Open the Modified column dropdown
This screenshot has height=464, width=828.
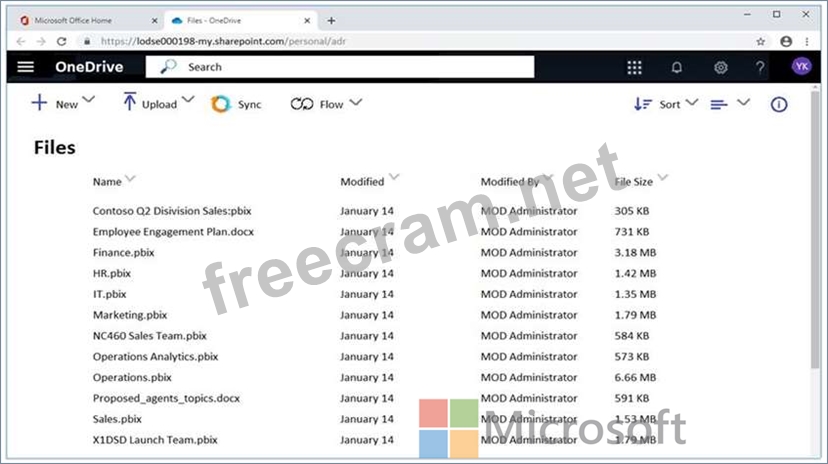pos(394,177)
